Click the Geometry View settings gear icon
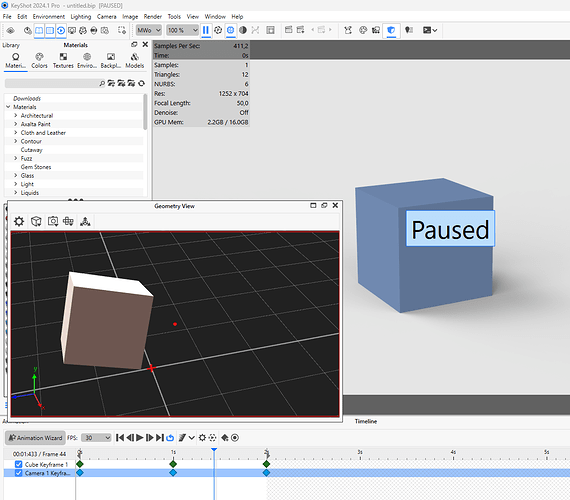 [x=19, y=221]
